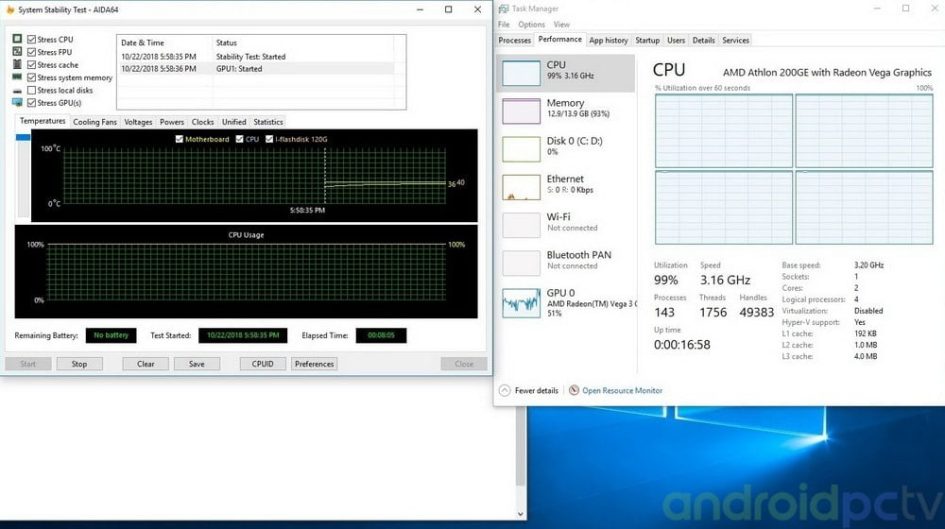Select the Memory usage graph thumbnail
This screenshot has width=945, height=529.
pos(521,110)
